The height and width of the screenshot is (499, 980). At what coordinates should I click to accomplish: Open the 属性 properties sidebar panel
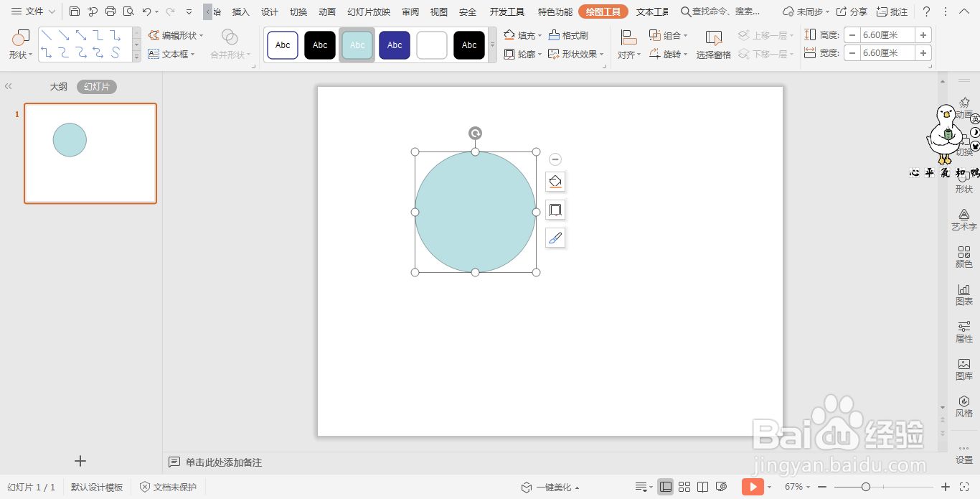963,332
